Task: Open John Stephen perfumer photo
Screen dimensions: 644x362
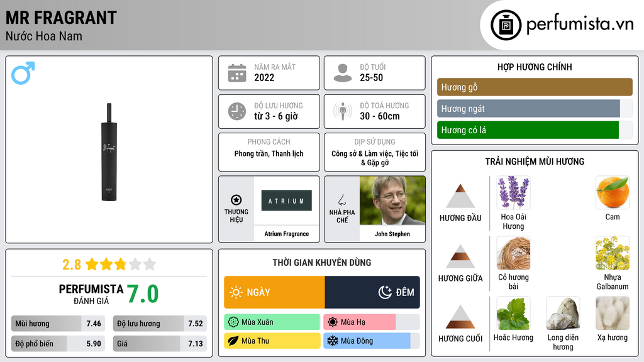Action: coord(392,200)
